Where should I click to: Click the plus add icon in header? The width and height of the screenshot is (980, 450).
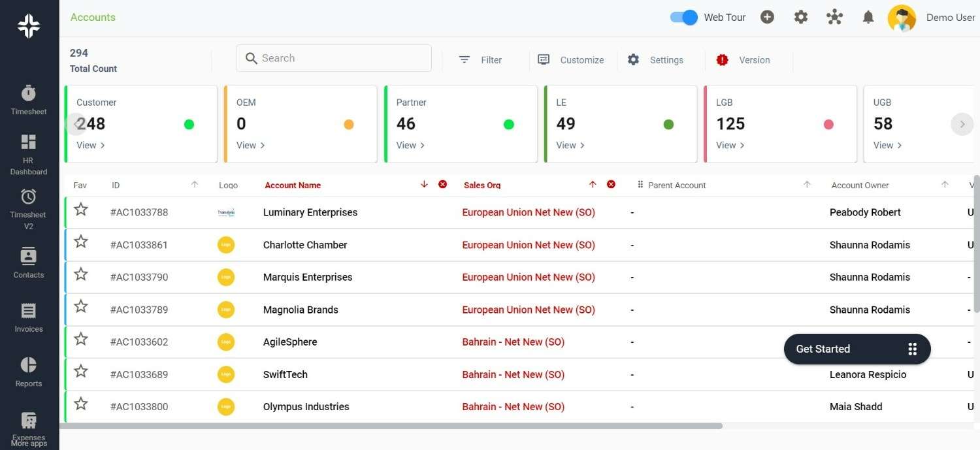[x=767, y=18]
